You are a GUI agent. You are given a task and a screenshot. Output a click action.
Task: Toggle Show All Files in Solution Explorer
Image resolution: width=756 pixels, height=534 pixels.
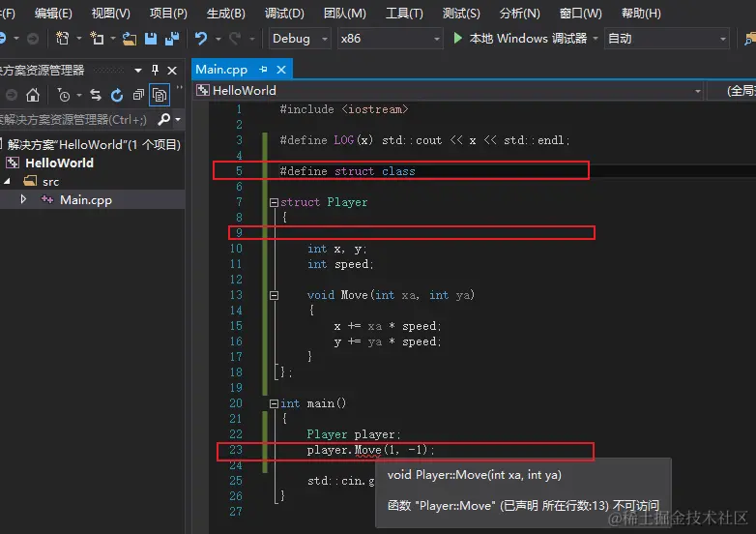(x=160, y=95)
